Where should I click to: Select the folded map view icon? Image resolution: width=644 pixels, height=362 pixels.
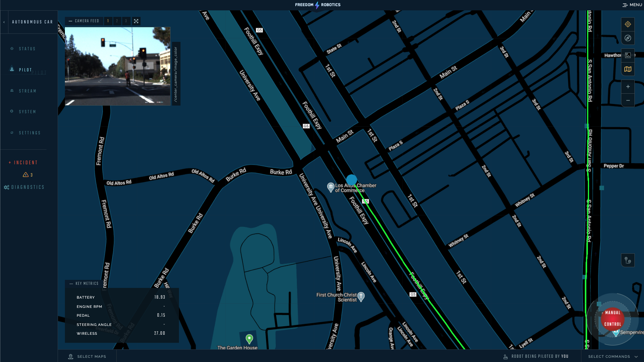(628, 69)
